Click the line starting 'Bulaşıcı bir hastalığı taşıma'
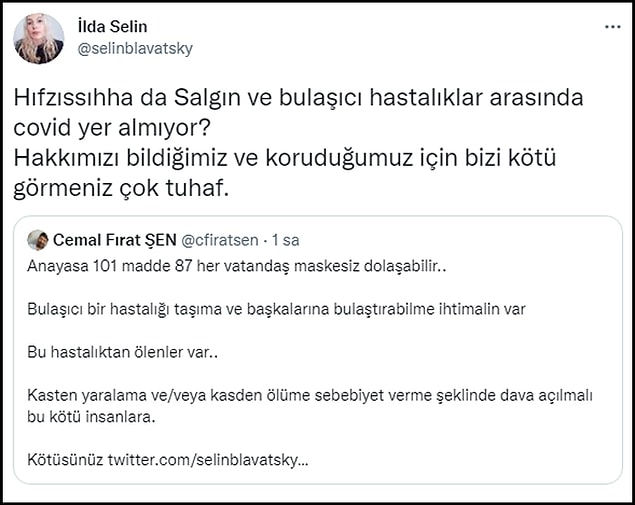This screenshot has height=505, width=635. coord(276,309)
